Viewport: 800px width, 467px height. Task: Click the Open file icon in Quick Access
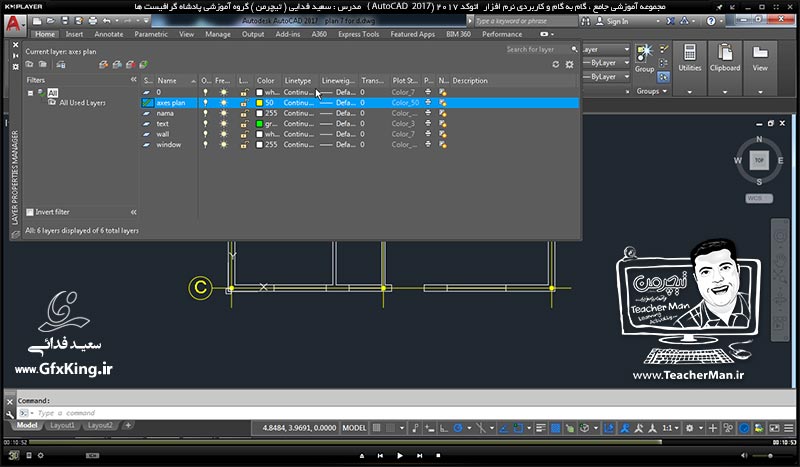(51, 21)
